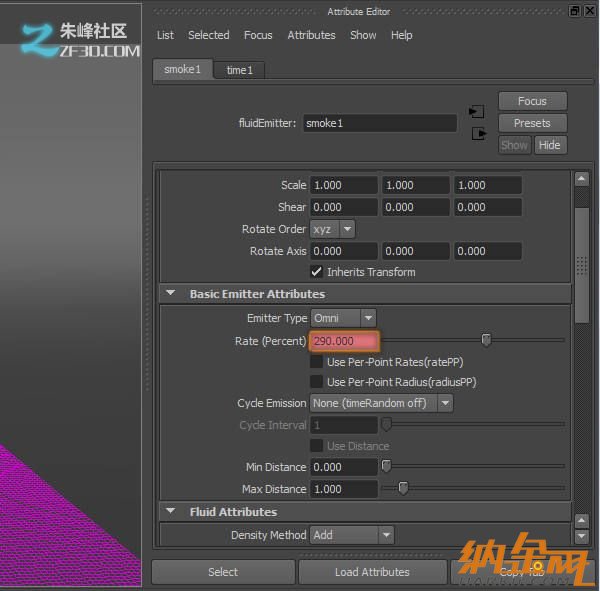Click the fluidEmitter name field

(379, 123)
